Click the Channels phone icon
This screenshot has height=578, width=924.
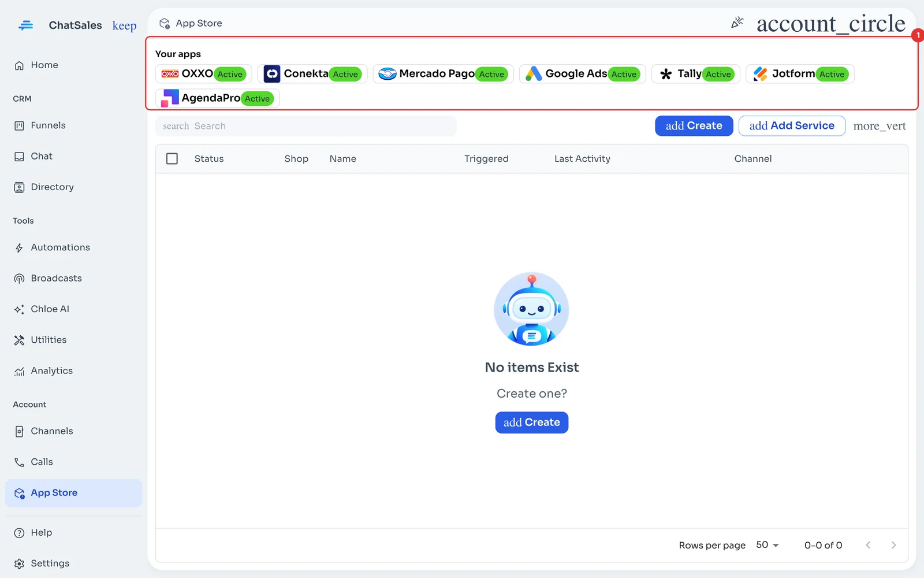tap(19, 431)
